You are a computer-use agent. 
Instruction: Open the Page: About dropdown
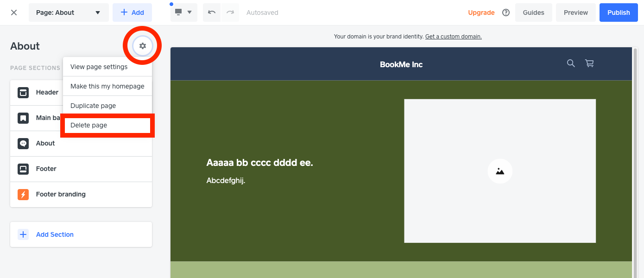pyautogui.click(x=69, y=13)
